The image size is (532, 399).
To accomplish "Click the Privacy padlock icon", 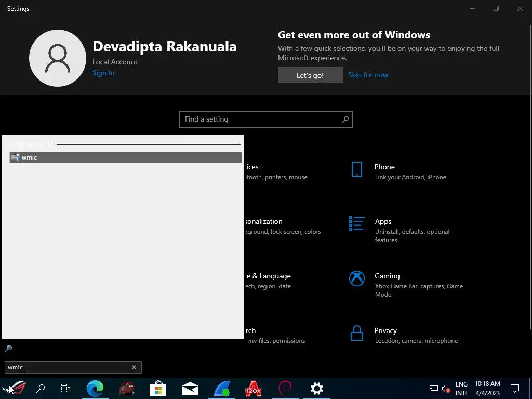I will tap(356, 333).
